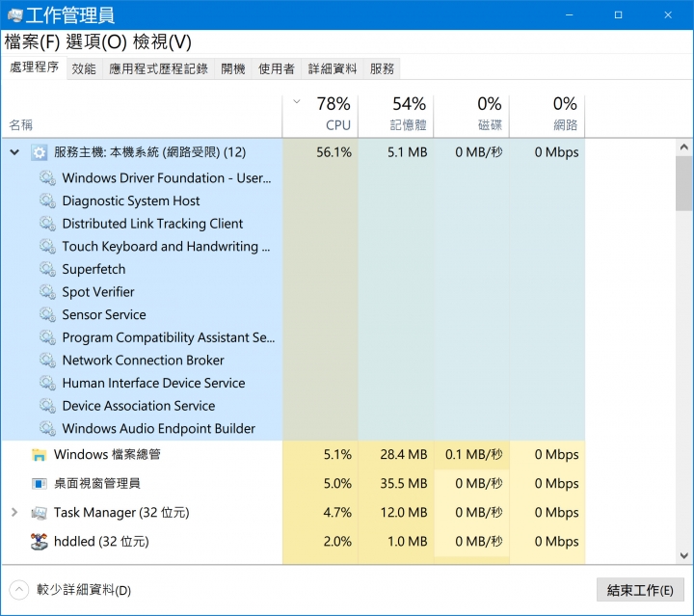Click the 桌面視窗管理員 process icon
The image size is (694, 616).
click(39, 484)
